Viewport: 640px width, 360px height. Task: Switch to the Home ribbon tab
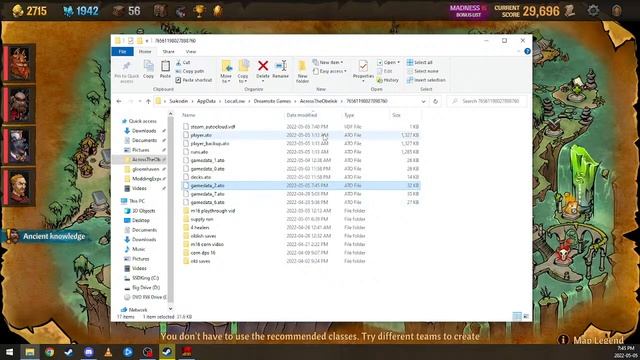coord(145,51)
